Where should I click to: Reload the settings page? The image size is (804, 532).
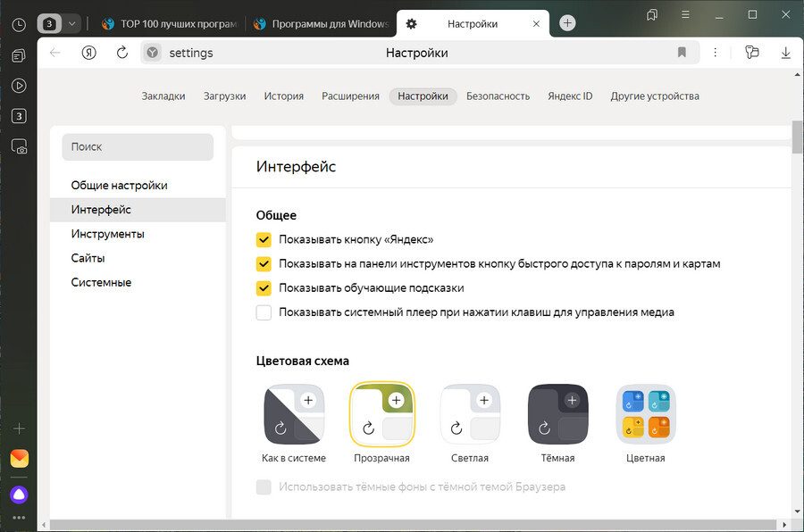coord(122,53)
